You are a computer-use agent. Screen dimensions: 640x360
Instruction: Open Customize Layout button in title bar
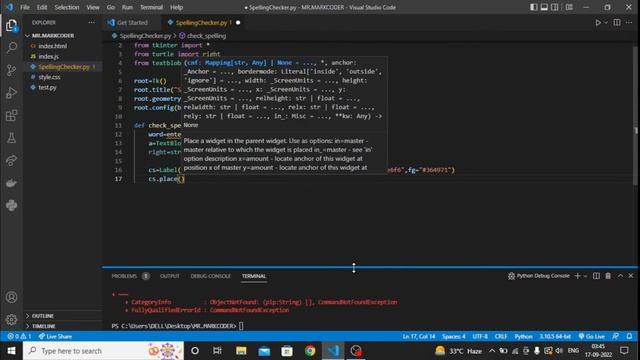click(569, 7)
